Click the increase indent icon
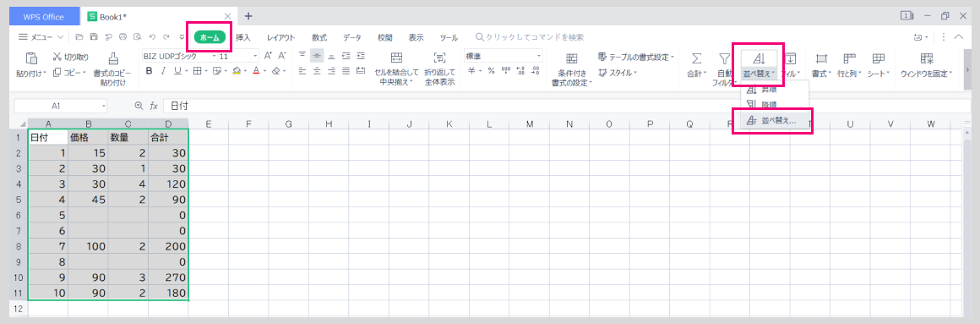 pyautogui.click(x=360, y=55)
